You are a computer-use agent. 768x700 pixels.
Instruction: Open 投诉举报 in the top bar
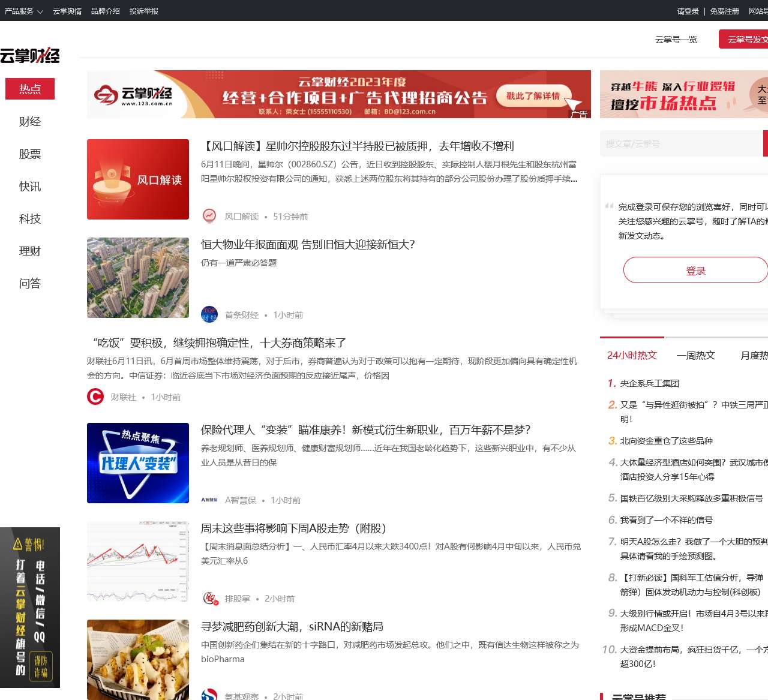click(144, 11)
